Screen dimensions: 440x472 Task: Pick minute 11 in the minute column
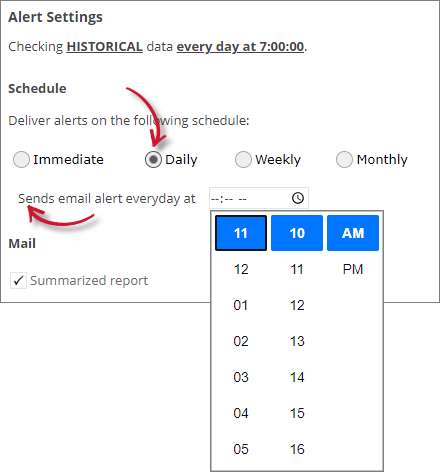(x=297, y=269)
